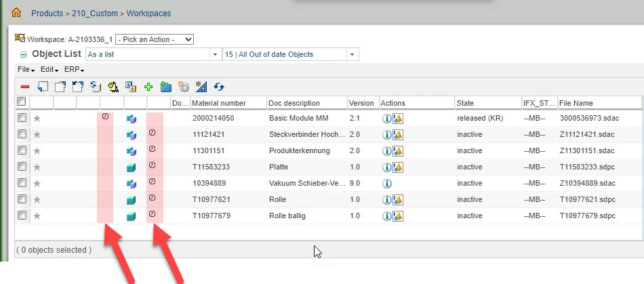
Task: Click the Update objects toolbar icon
Action: [96, 87]
